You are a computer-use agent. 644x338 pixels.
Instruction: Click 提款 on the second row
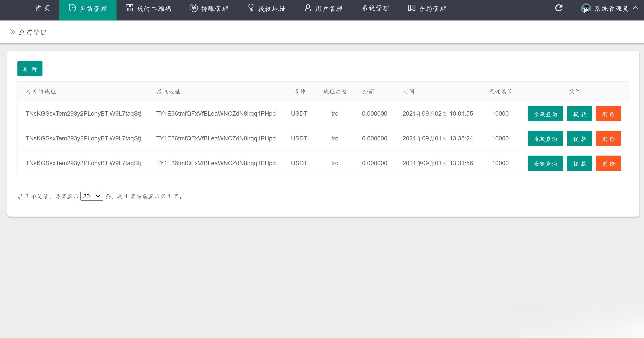pos(579,138)
